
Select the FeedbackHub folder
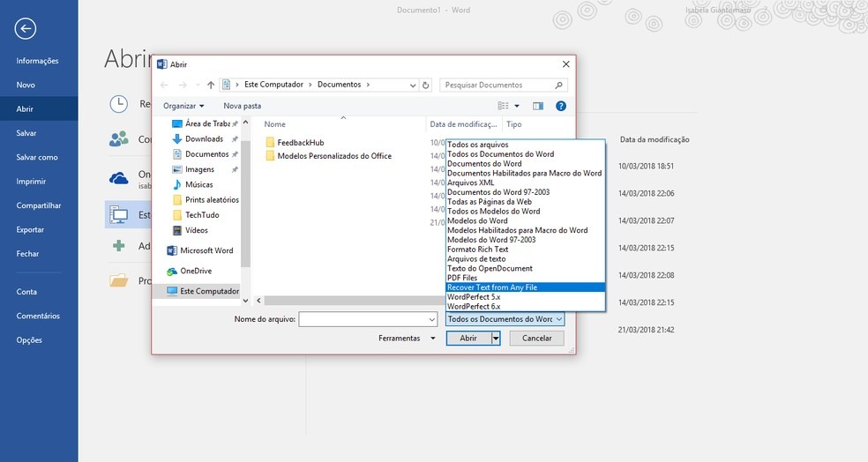[x=301, y=142]
